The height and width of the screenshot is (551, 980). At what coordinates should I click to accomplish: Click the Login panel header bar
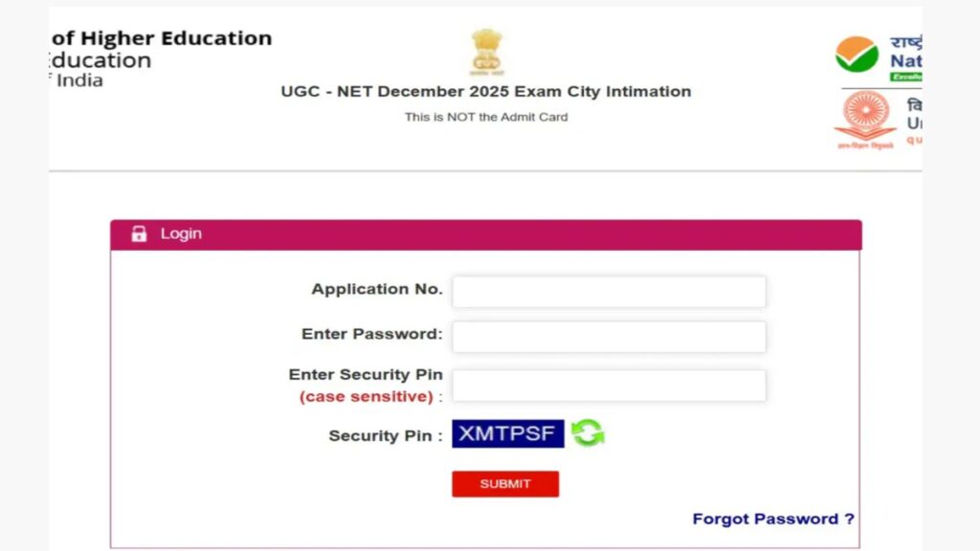pos(485,234)
